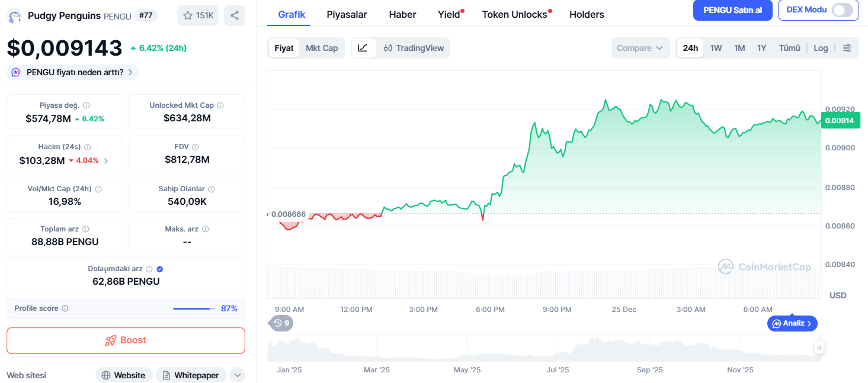Open info icon next to Profile score
This screenshot has width=868, height=383.
click(65, 308)
